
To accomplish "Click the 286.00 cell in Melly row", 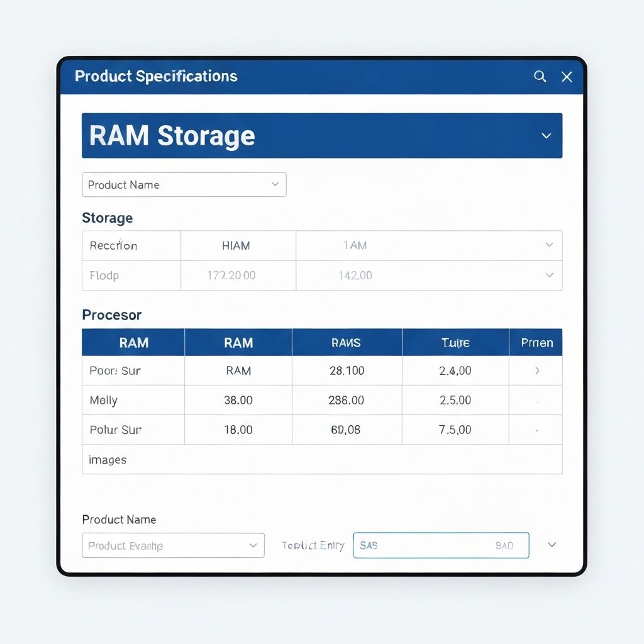I will (x=347, y=401).
